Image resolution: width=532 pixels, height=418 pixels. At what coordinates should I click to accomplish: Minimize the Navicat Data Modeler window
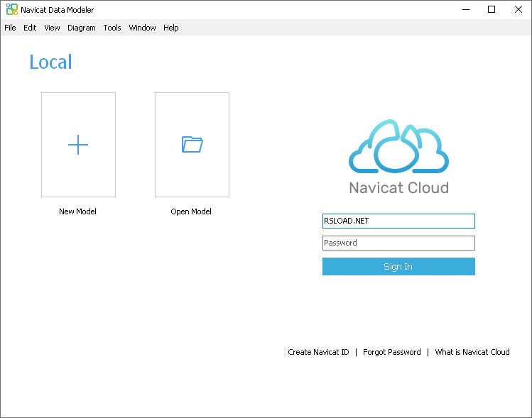tap(466, 9)
